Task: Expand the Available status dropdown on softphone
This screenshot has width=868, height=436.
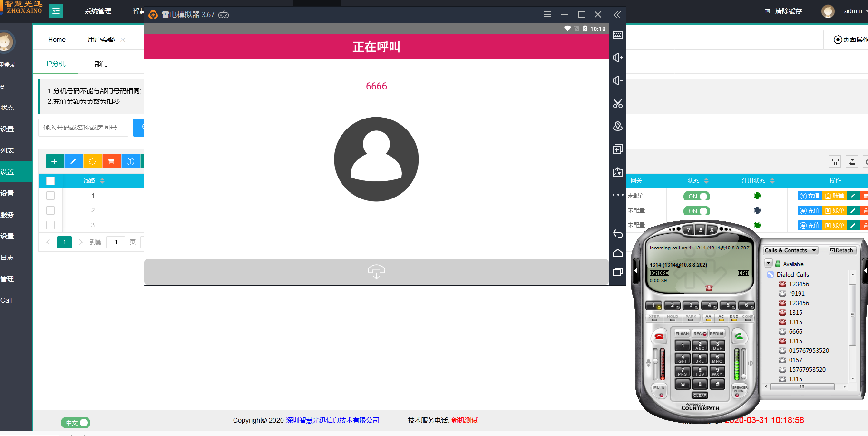Action: pyautogui.click(x=769, y=262)
